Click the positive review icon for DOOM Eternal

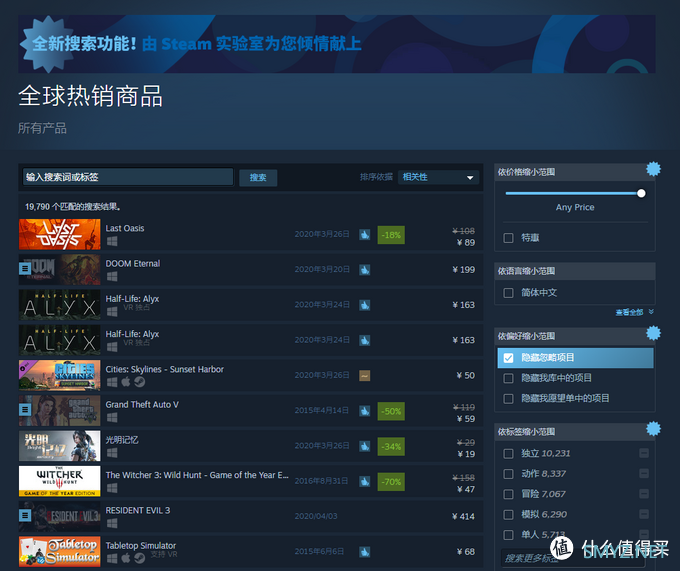pos(365,270)
